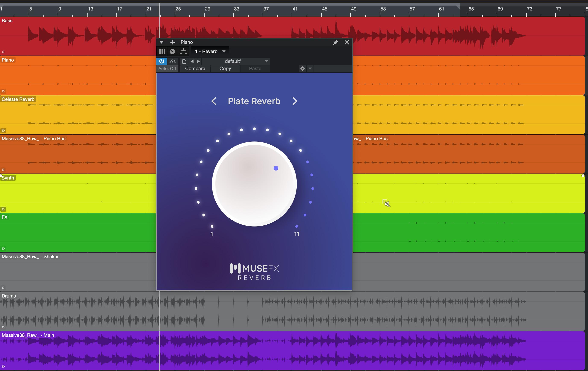588x371 pixels.
Task: Show the routing view icon
Action: pyautogui.click(x=183, y=51)
